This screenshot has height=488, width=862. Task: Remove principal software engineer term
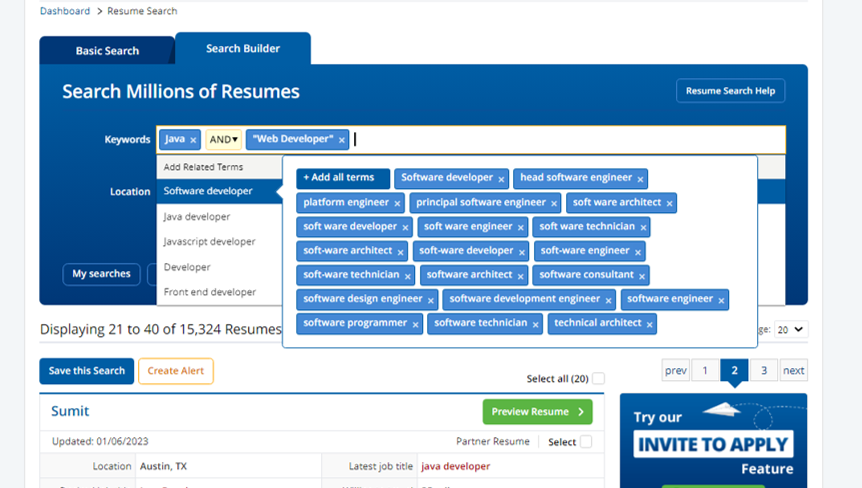point(554,203)
